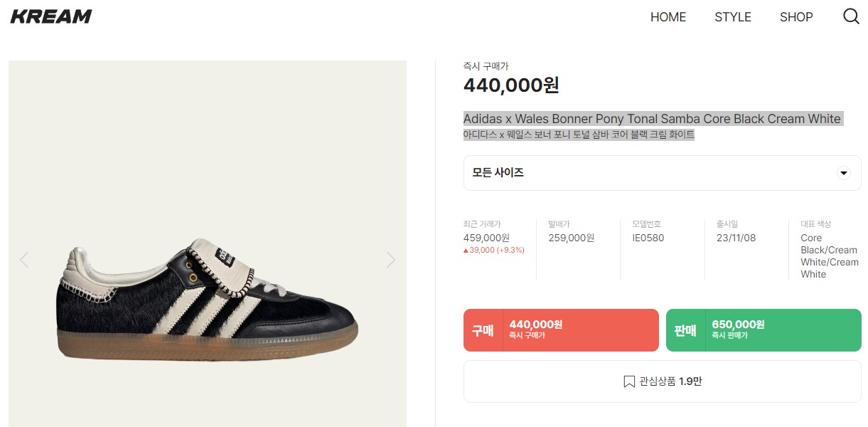
Task: Click the bookmark icon for 관심상품
Action: [x=629, y=381]
